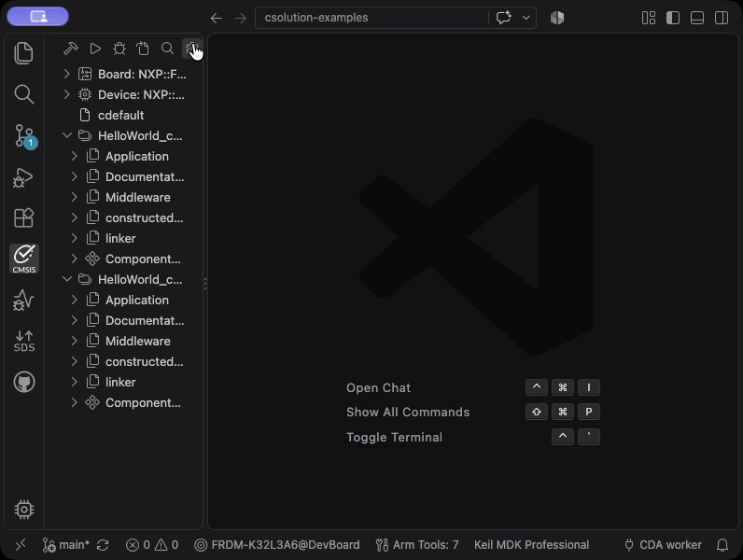This screenshot has width=743, height=560.
Task: Open Customize Layout icon
Action: 649,18
